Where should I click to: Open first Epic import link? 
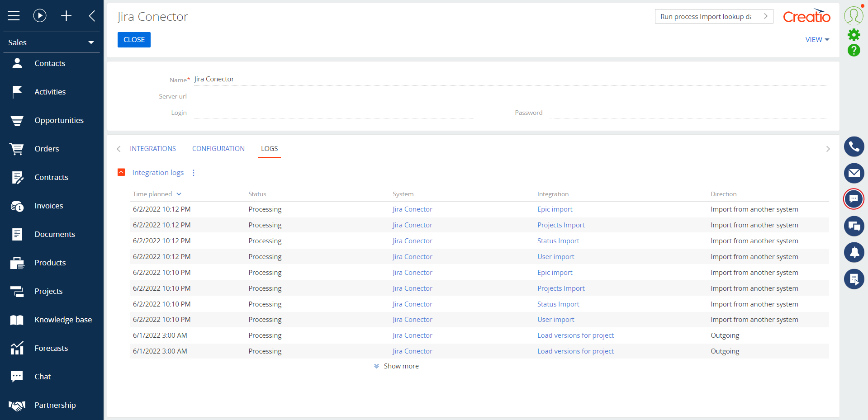click(x=555, y=209)
